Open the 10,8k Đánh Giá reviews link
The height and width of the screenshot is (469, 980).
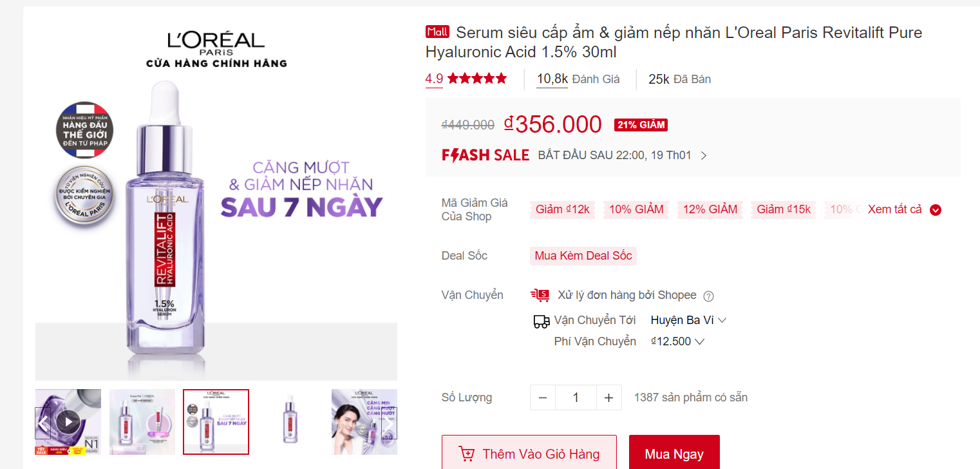click(552, 79)
